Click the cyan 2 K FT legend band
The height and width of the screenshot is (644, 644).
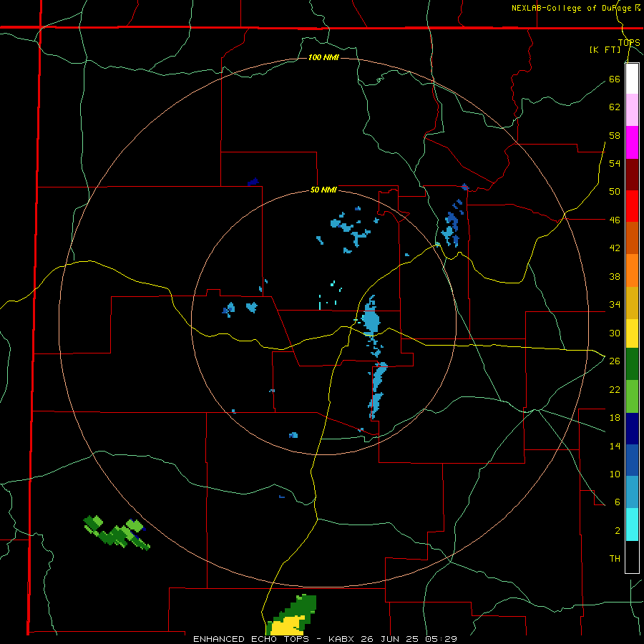(632, 525)
